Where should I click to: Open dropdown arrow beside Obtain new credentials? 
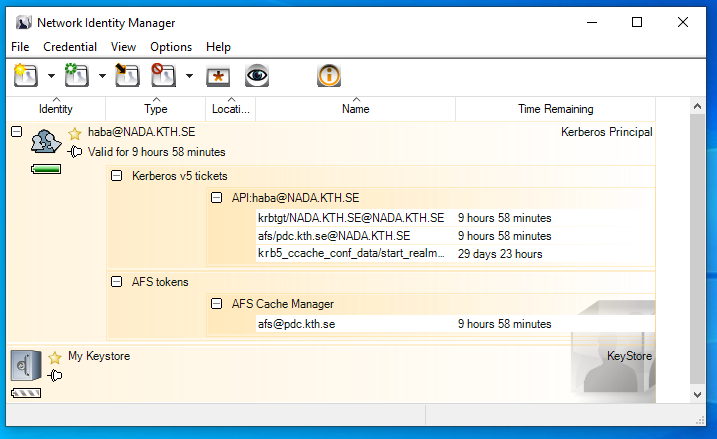point(50,76)
